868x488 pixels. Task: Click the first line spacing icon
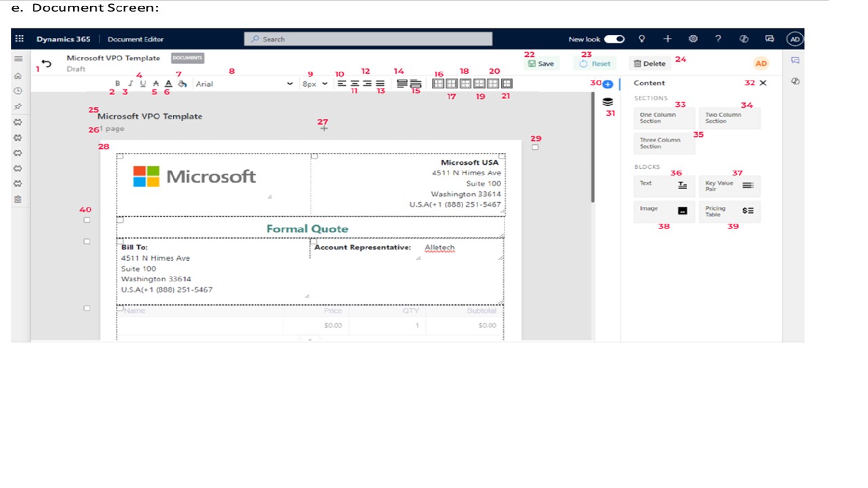coord(402,83)
